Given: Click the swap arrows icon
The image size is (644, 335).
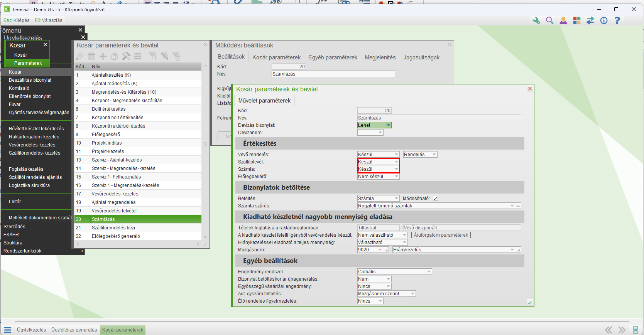Looking at the screenshot, I should (x=590, y=21).
